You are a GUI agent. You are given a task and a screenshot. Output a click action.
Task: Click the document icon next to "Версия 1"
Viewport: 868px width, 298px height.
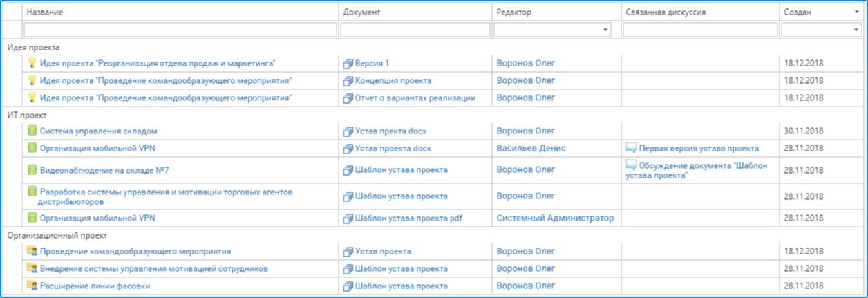point(348,64)
